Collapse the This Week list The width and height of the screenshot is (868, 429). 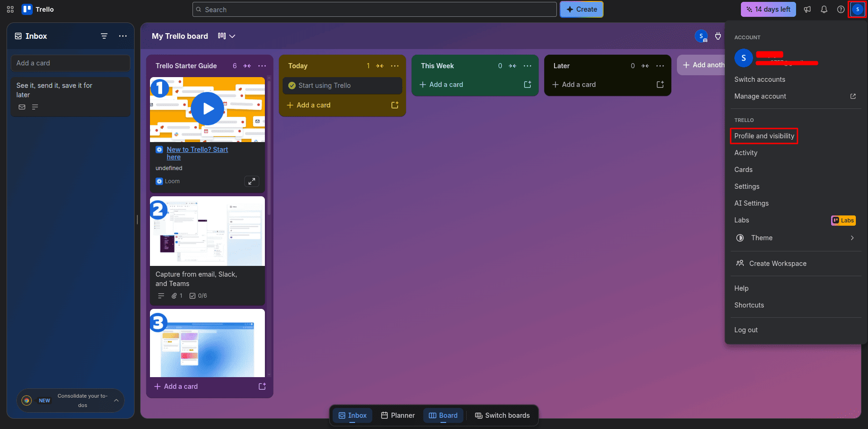512,66
